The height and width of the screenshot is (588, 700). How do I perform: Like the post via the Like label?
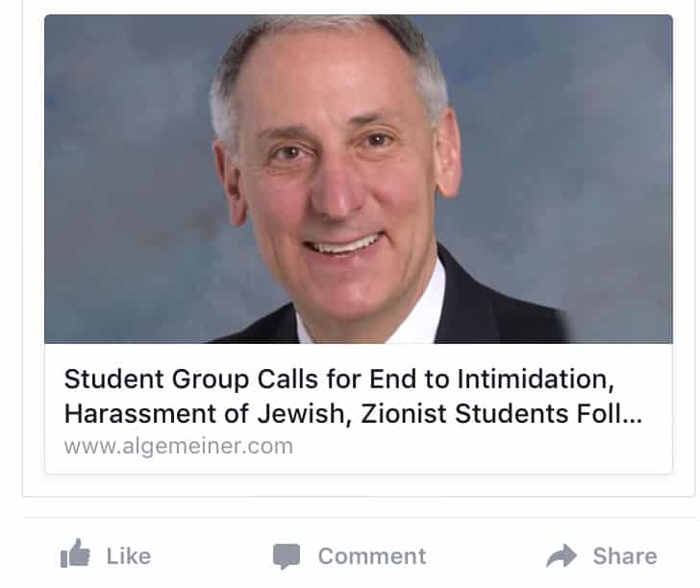pos(129,556)
